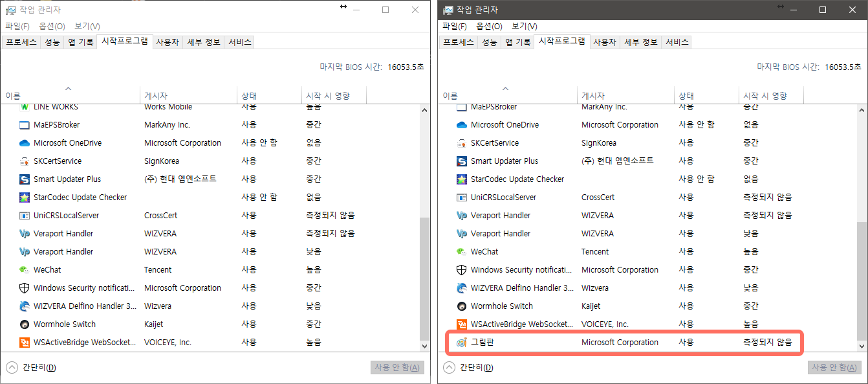Click Microsoft OneDrive cloud icon in right window
The width and height of the screenshot is (868, 384).
462,125
